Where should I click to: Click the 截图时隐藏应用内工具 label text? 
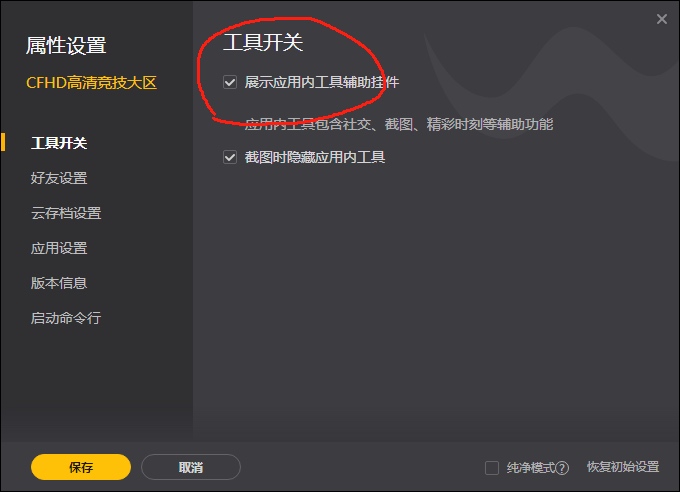[315, 157]
